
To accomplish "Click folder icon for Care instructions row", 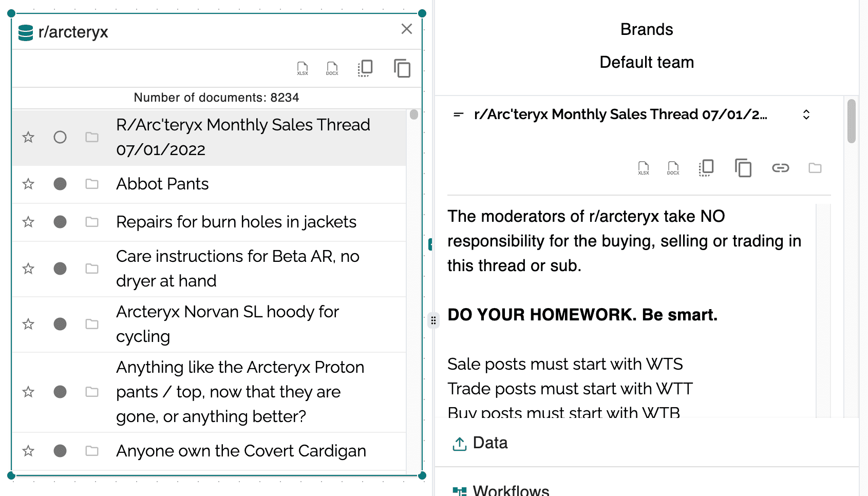I will [x=92, y=269].
